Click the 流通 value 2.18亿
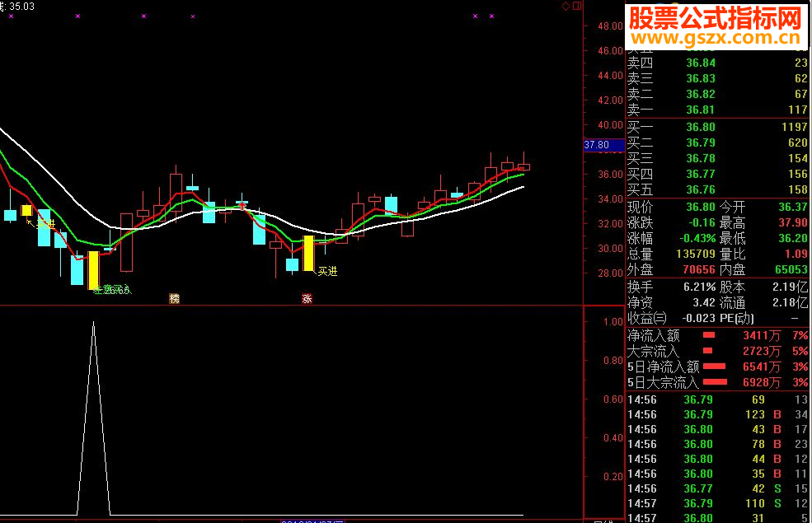Screen dimensions: 812x523 [791, 302]
